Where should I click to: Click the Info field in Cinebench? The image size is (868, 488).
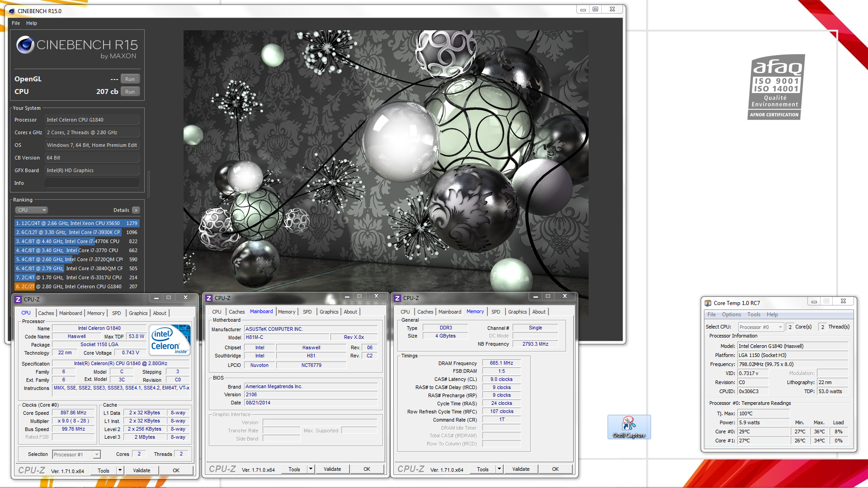[92, 183]
